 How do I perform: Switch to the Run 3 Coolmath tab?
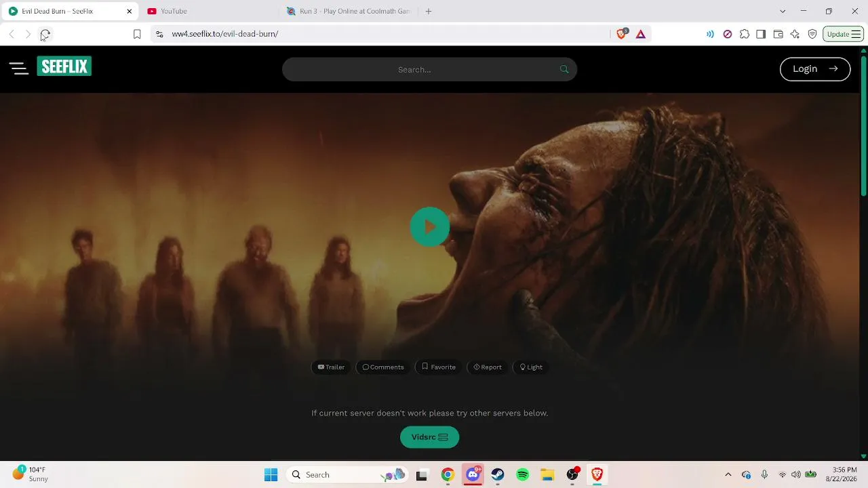(x=349, y=11)
